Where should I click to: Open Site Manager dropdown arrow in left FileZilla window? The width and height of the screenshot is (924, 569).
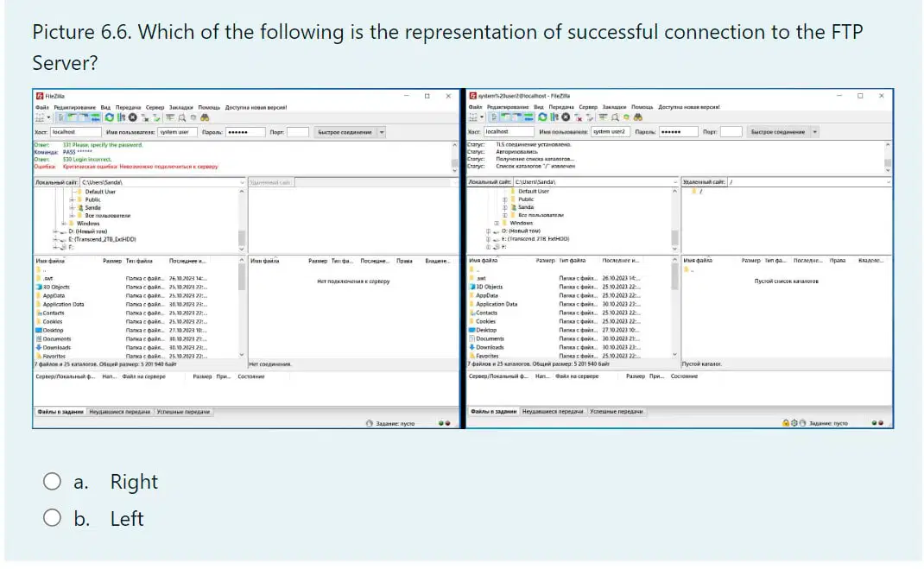(x=49, y=117)
